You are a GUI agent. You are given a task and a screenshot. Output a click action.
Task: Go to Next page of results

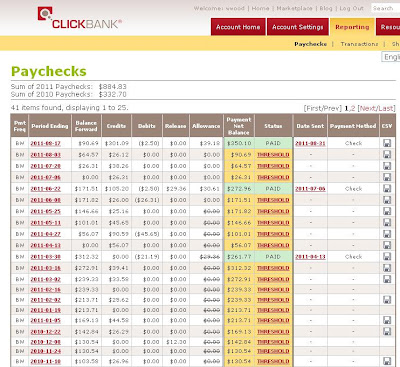[x=368, y=108]
